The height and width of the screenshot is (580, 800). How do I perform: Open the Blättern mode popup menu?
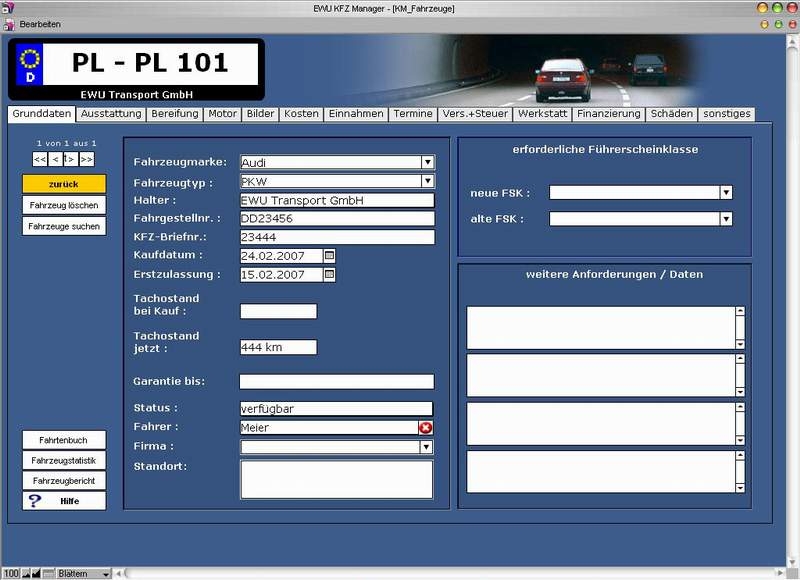tap(84, 574)
